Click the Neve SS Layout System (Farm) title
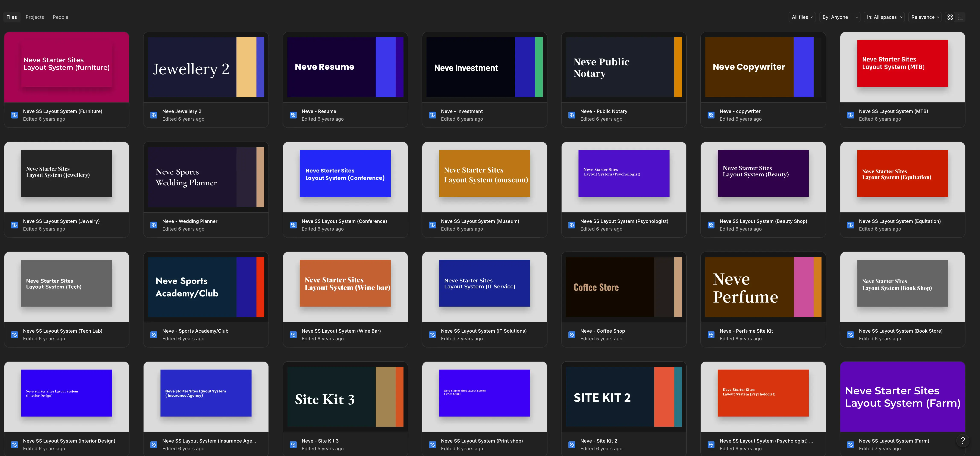 (x=894, y=441)
